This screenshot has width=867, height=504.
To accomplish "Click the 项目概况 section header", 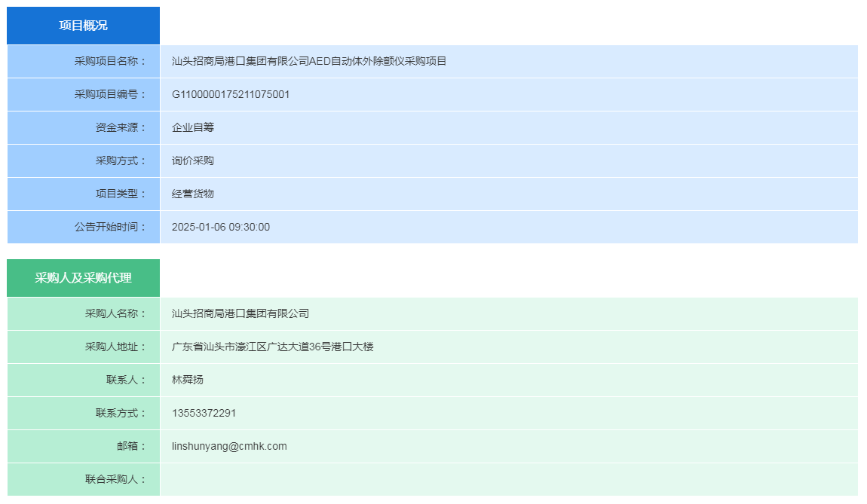I will 83,26.
